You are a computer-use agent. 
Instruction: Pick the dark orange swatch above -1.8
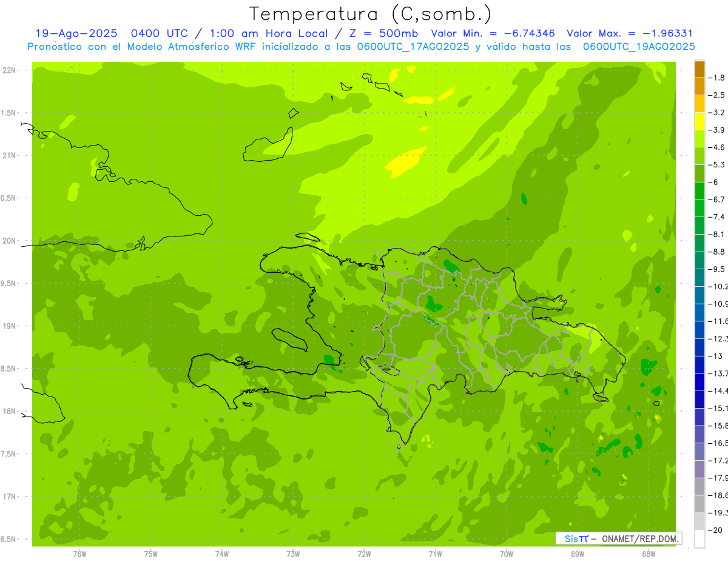(x=699, y=69)
